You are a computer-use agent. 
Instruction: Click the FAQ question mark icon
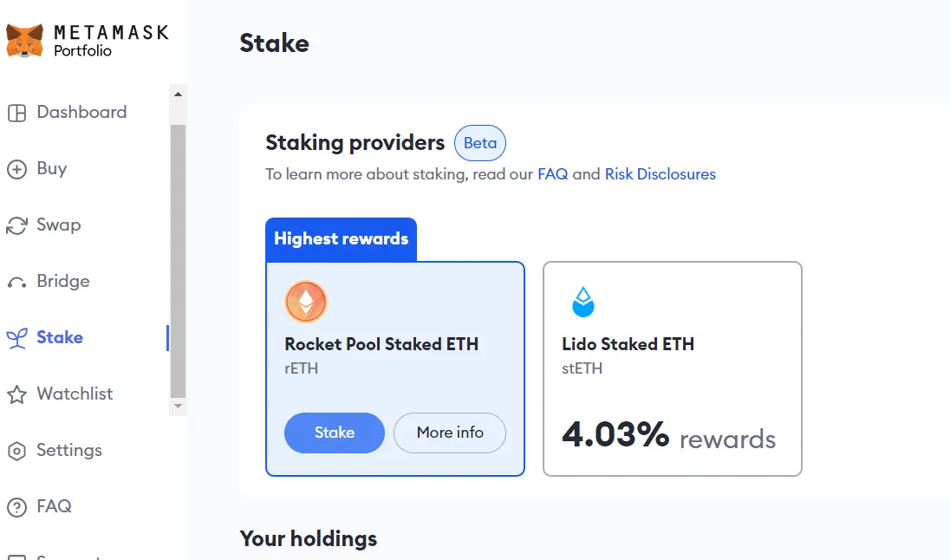pyautogui.click(x=16, y=507)
